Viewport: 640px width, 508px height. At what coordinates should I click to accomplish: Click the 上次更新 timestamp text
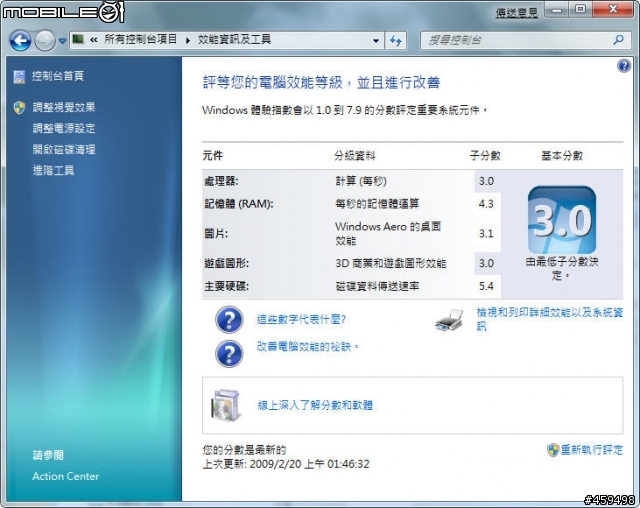pos(286,464)
